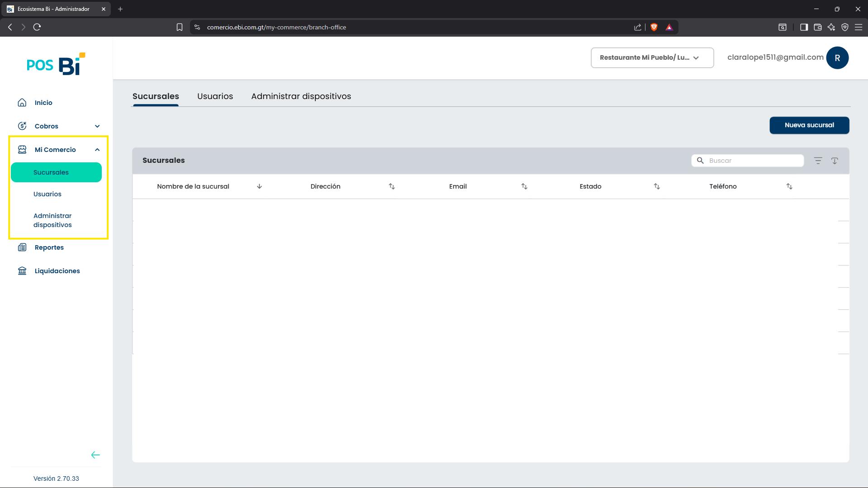
Task: Sort by the Nombre de la sucursal arrow
Action: click(259, 186)
